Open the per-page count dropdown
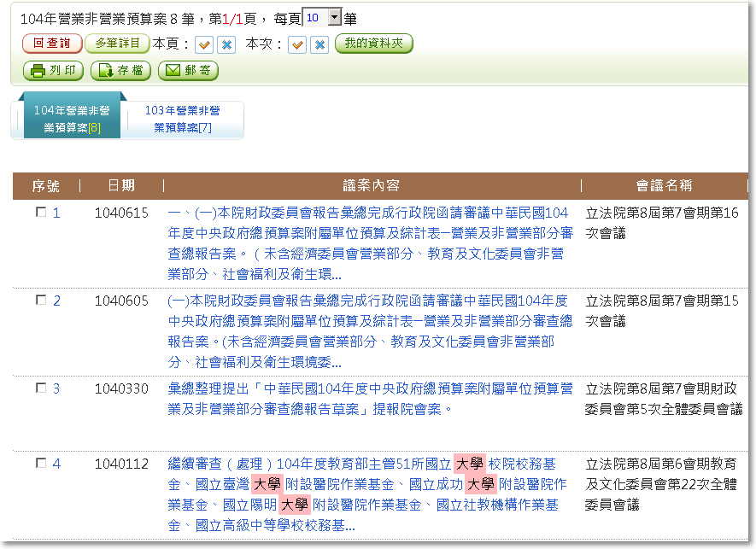Viewport: 756px width, 549px height. [x=334, y=18]
